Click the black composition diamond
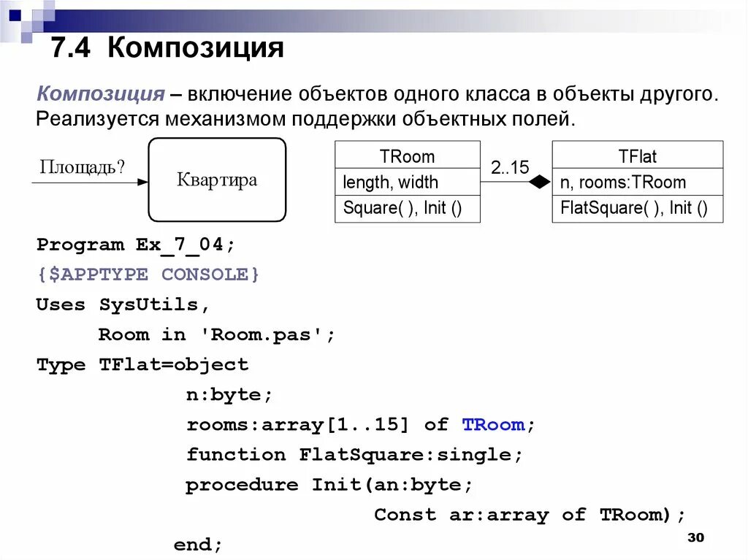The height and width of the screenshot is (560, 748). tap(540, 182)
